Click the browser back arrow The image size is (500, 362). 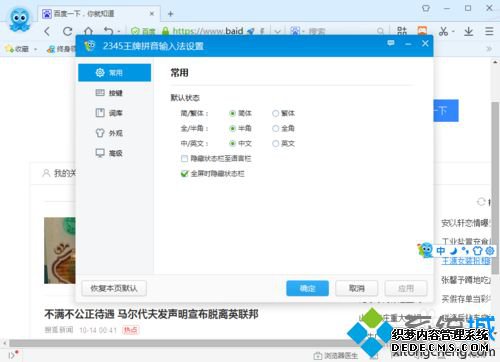click(x=47, y=31)
